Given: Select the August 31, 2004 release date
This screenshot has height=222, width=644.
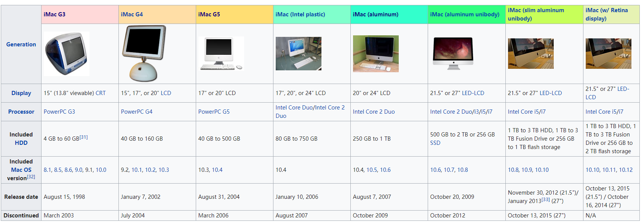Looking at the screenshot, I should pyautogui.click(x=219, y=197).
